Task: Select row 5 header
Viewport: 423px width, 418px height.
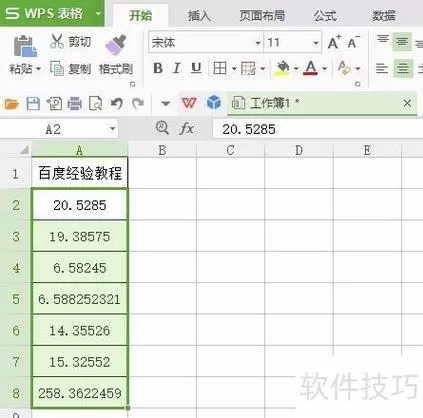Action: point(16,299)
